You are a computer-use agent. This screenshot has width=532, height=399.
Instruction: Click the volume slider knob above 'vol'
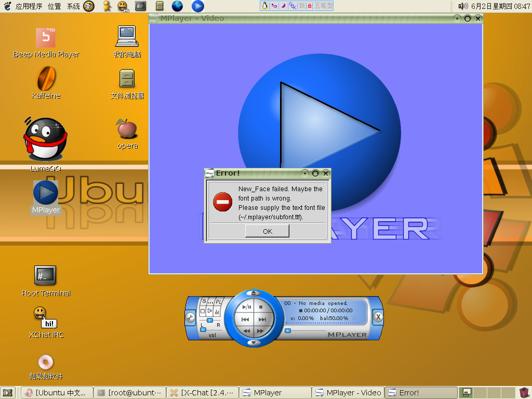(203, 329)
